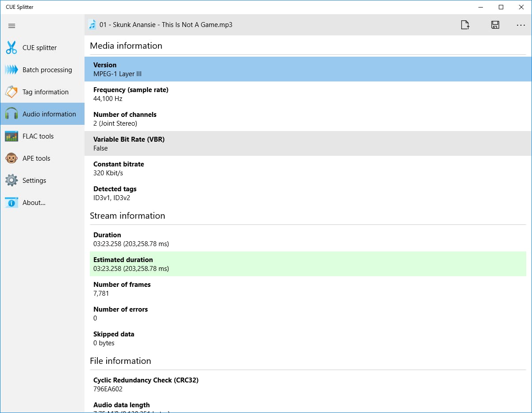The height and width of the screenshot is (413, 532).
Task: Click the CUE splitter scissors icon
Action: pyautogui.click(x=12, y=48)
